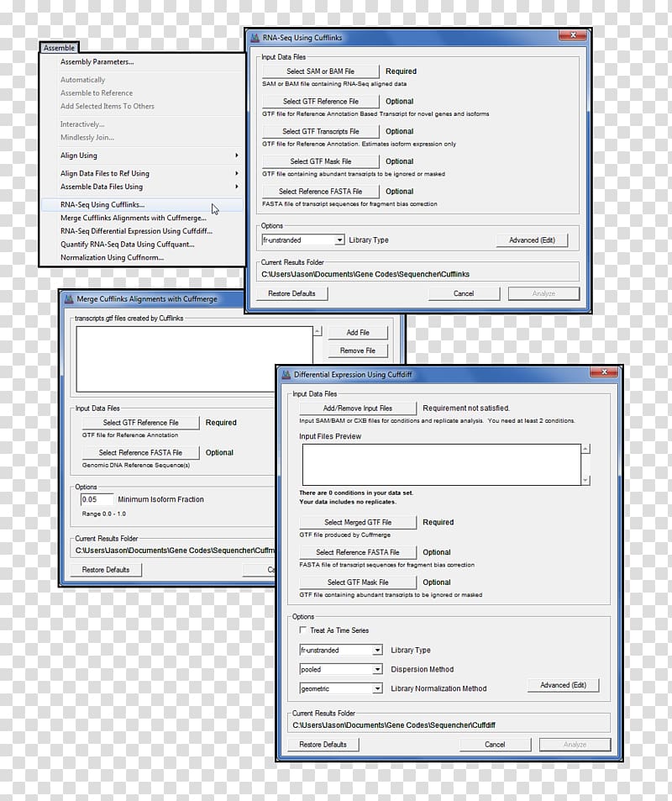Image resolution: width=672 pixels, height=801 pixels.
Task: Click Select Reference FASTA File in Cufflinks dialog
Action: coord(321,192)
